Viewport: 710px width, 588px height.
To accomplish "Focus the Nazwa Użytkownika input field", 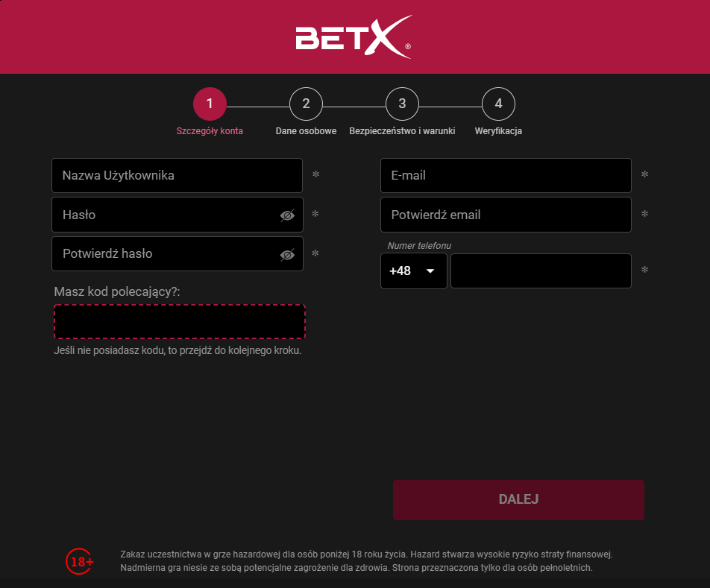I will 177,175.
